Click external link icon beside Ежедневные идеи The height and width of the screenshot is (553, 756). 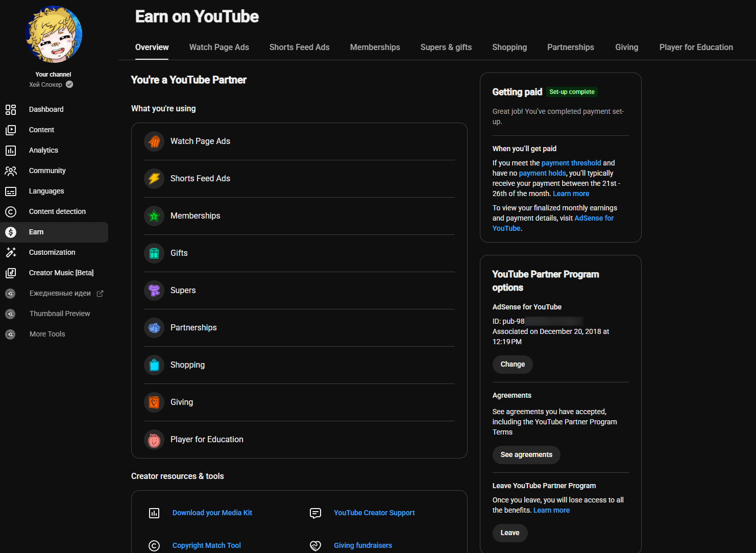(100, 294)
